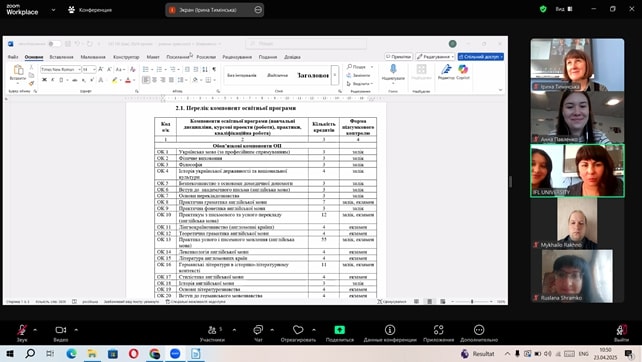Open Zoom Workplace dropdown arrow

pyautogui.click(x=53, y=9)
